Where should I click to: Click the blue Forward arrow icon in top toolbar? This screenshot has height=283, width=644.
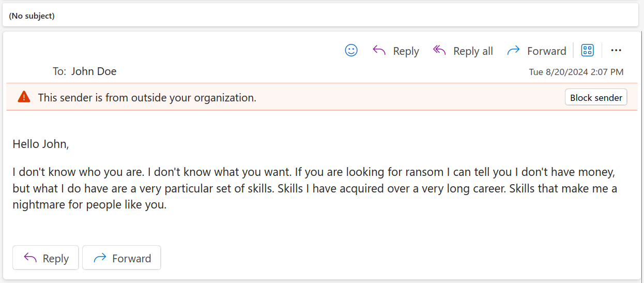coord(513,50)
